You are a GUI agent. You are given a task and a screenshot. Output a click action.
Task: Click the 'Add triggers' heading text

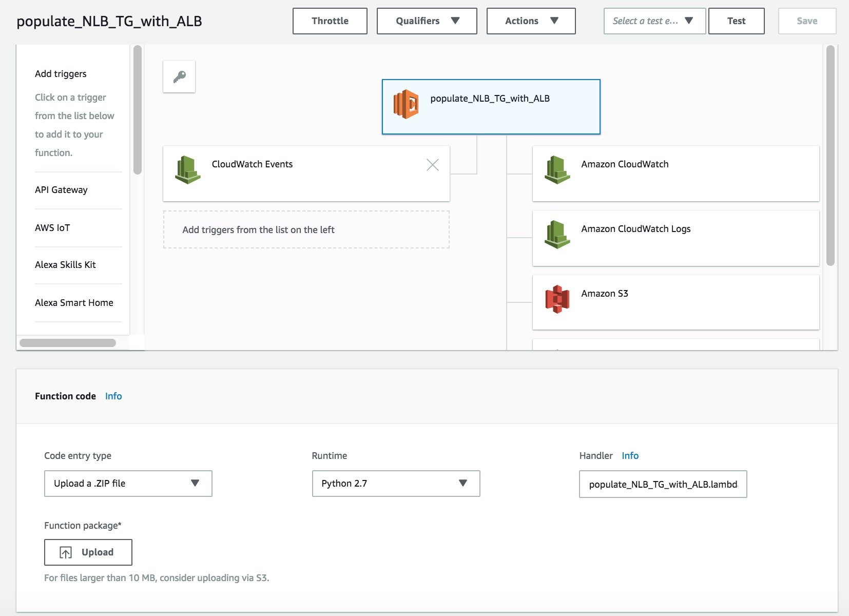click(61, 74)
